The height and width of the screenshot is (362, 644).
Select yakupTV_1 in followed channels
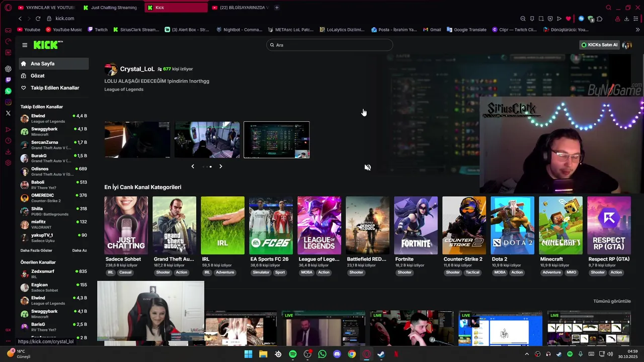tap(54, 238)
